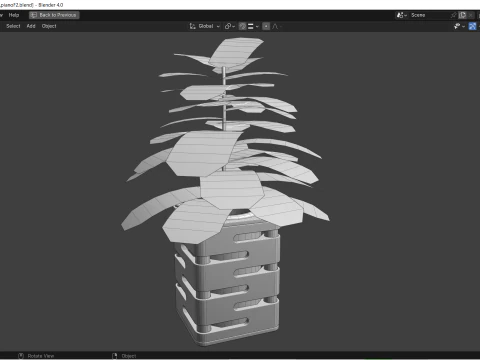Delete the scene with the X icon
Viewport: 480px width, 360px height.
pos(470,15)
